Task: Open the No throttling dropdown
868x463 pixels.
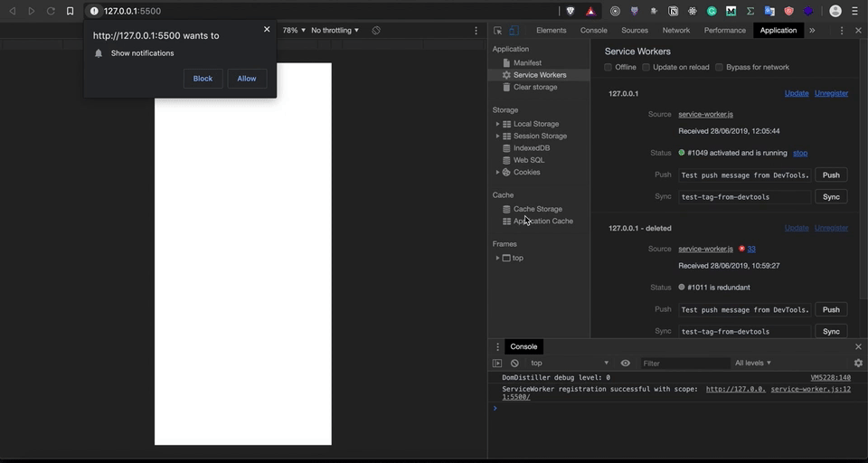Action: [x=335, y=31]
